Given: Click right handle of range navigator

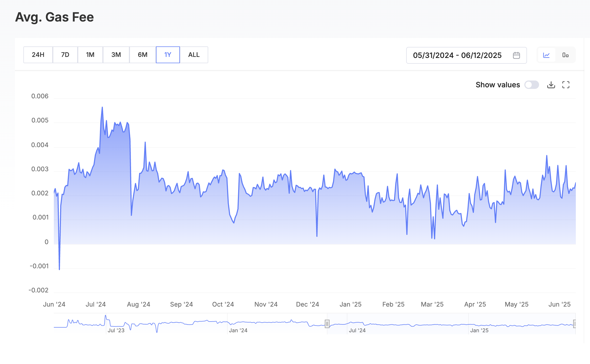Looking at the screenshot, I should (575, 324).
